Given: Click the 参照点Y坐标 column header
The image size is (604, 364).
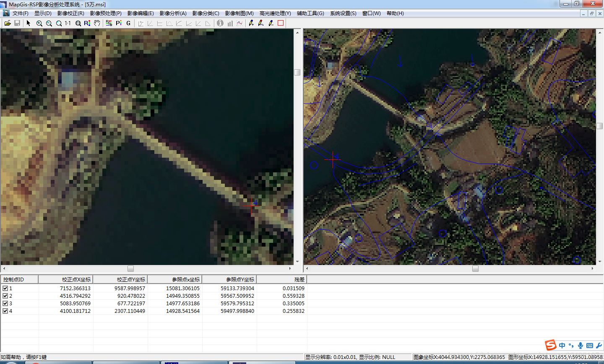Looking at the screenshot, I should (x=229, y=279).
